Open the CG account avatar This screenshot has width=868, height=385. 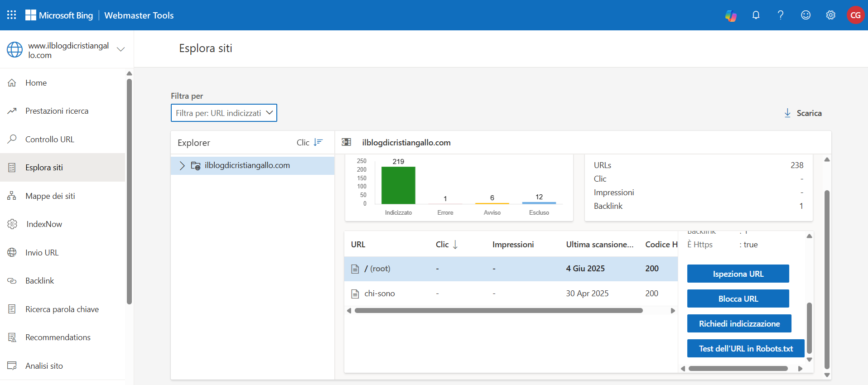point(855,15)
